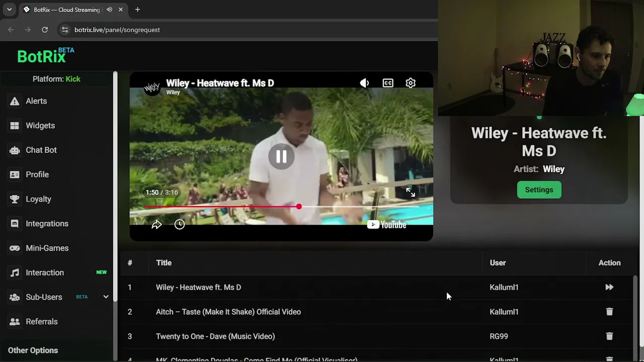Open the song request Settings button
The height and width of the screenshot is (362, 644).
(539, 190)
